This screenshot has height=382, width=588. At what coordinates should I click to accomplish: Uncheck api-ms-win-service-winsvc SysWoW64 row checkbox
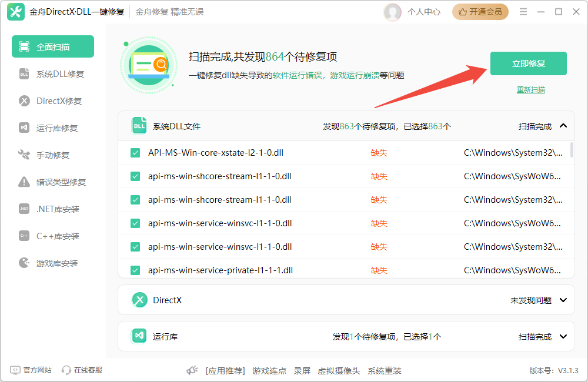pos(135,223)
